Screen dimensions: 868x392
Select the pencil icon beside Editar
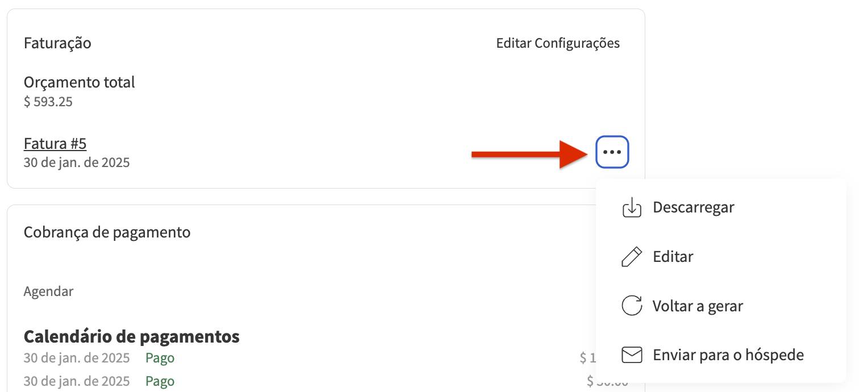(631, 256)
